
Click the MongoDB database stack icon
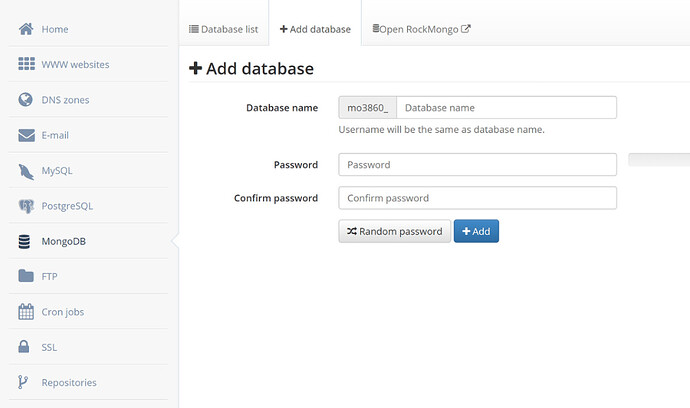(x=24, y=241)
